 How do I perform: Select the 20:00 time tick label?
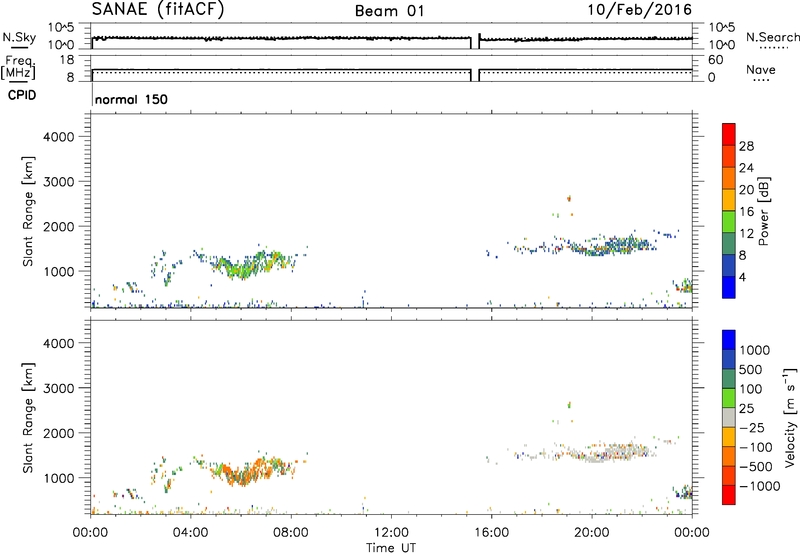591,533
